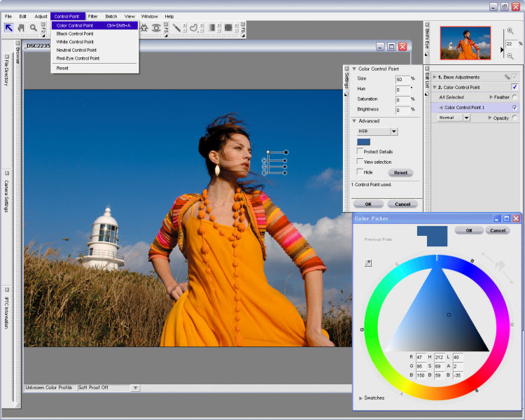Pick the eyedropper in Color Picker
Image resolution: width=525 pixels, height=420 pixels.
click(x=368, y=263)
